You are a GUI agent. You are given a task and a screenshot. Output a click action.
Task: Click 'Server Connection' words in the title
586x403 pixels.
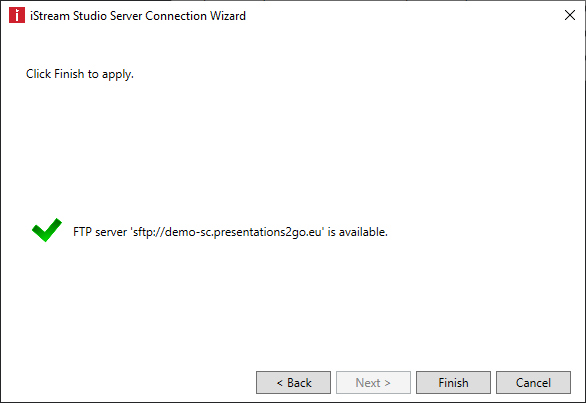(x=158, y=16)
